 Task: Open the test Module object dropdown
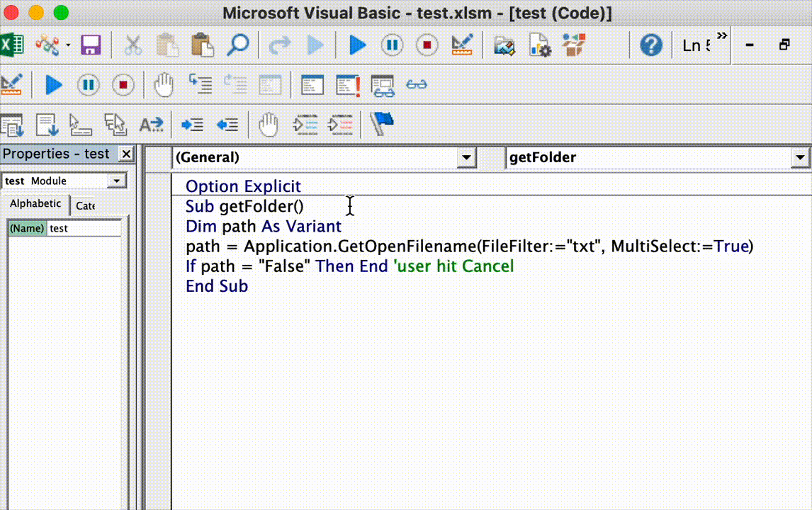click(x=117, y=181)
